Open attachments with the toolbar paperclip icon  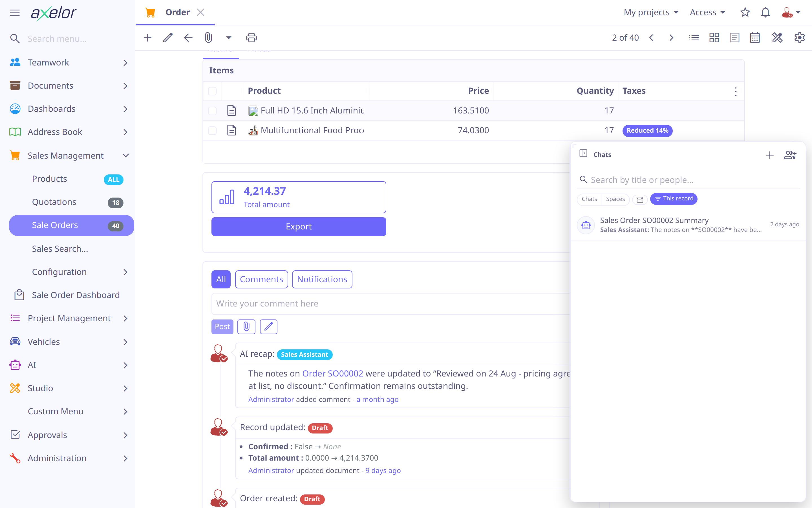(x=208, y=38)
